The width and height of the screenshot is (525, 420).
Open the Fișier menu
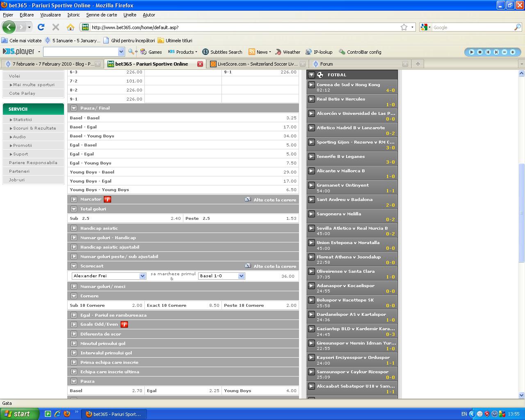pyautogui.click(x=8, y=15)
